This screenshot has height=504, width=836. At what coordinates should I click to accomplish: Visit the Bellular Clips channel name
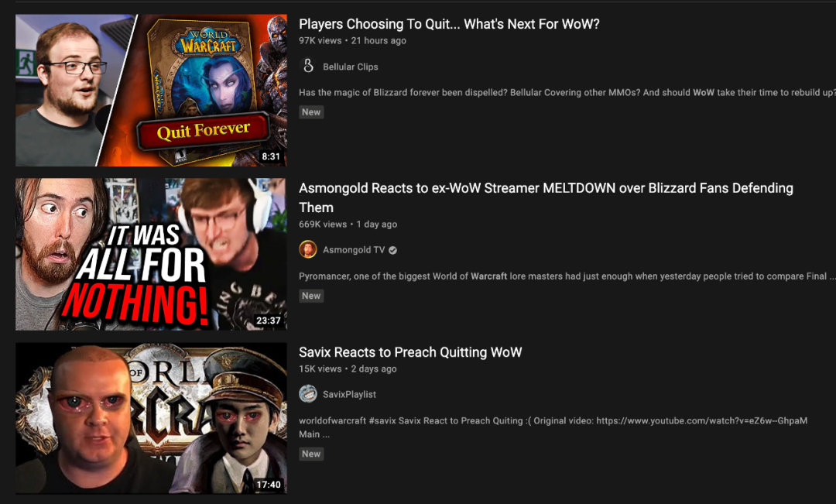351,67
